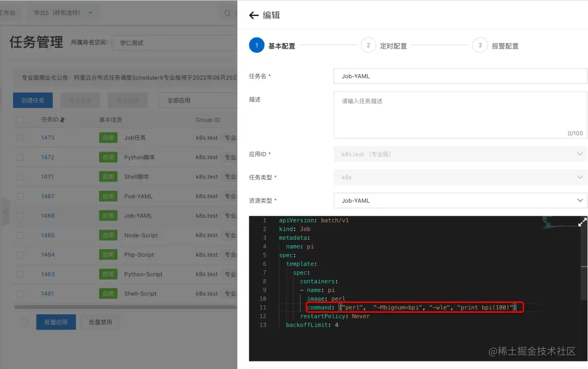The width and height of the screenshot is (588, 369).
Task: Open the 任务类型 k8s dropdown
Action: (x=460, y=177)
